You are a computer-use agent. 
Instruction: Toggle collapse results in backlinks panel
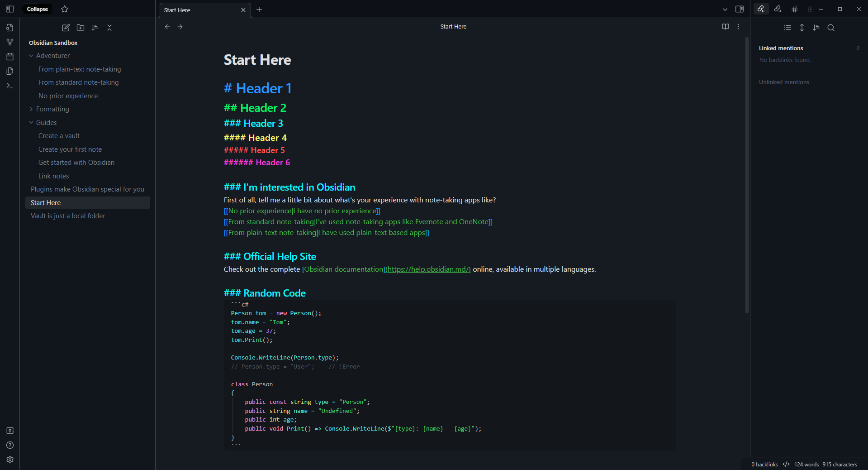pos(787,28)
